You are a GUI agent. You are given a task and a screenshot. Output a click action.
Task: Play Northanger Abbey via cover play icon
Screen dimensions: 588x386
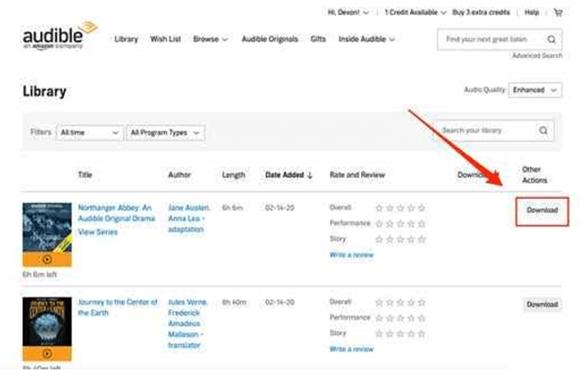47,259
